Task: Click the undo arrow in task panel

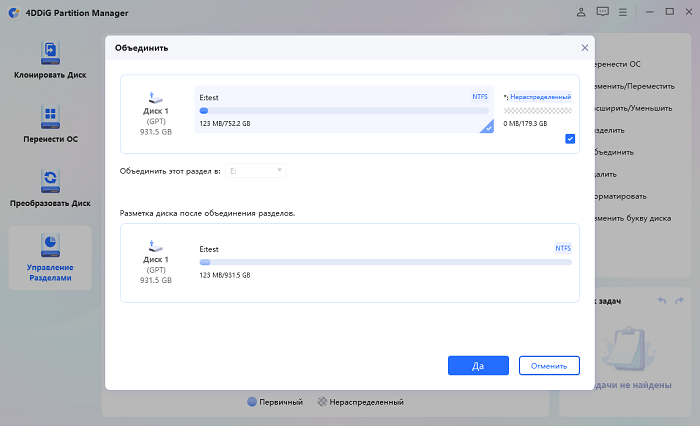Action: coord(662,301)
